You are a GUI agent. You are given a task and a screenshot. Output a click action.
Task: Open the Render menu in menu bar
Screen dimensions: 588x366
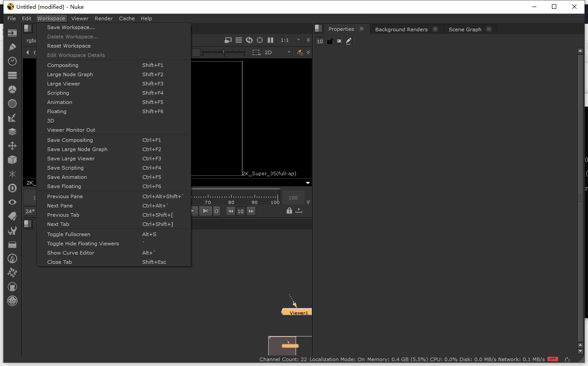click(x=104, y=18)
